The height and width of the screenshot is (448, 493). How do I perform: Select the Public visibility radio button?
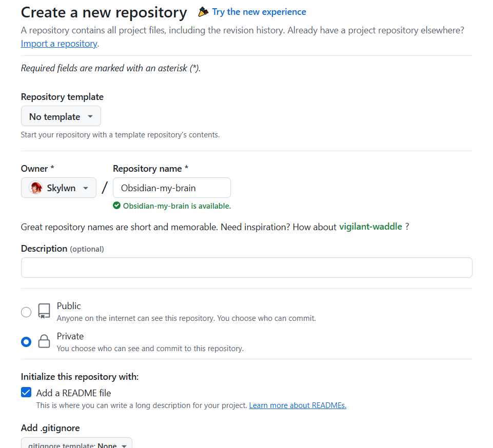click(26, 312)
